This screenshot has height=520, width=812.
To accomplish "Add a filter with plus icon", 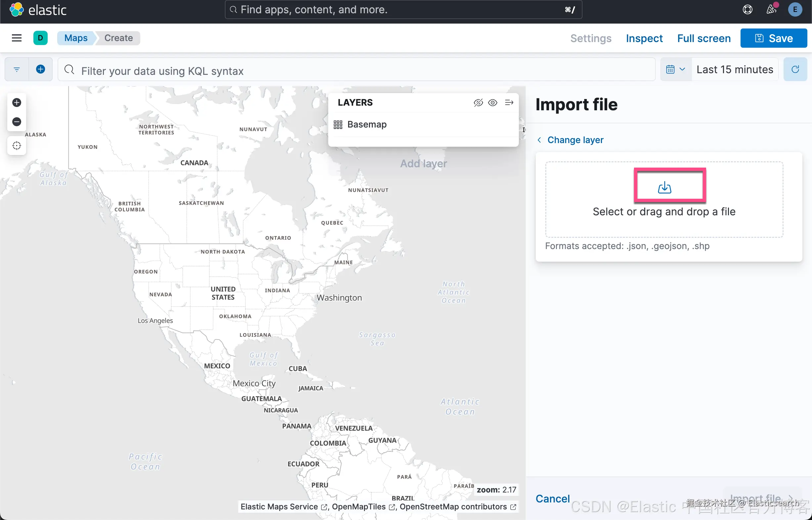I will point(40,70).
